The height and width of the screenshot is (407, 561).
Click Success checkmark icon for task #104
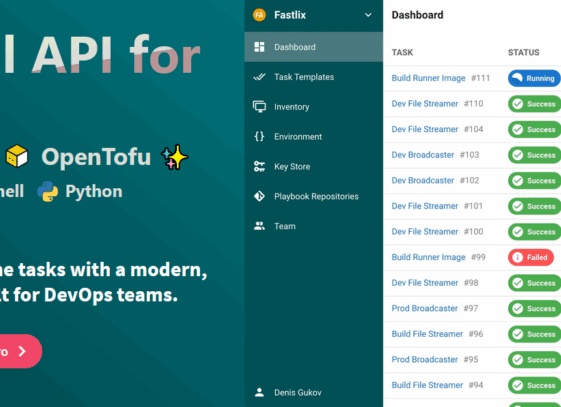pos(517,129)
